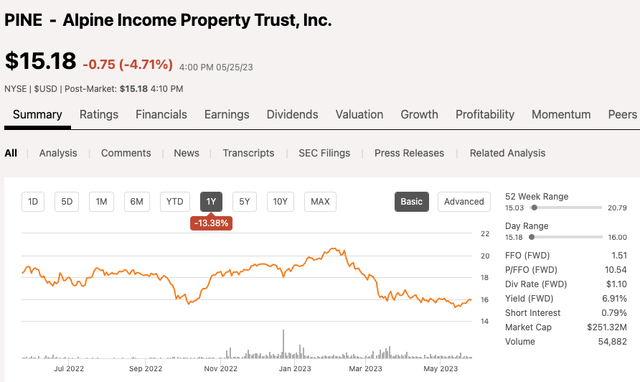Show YTD price chart
This screenshot has width=640, height=382.
pyautogui.click(x=175, y=202)
